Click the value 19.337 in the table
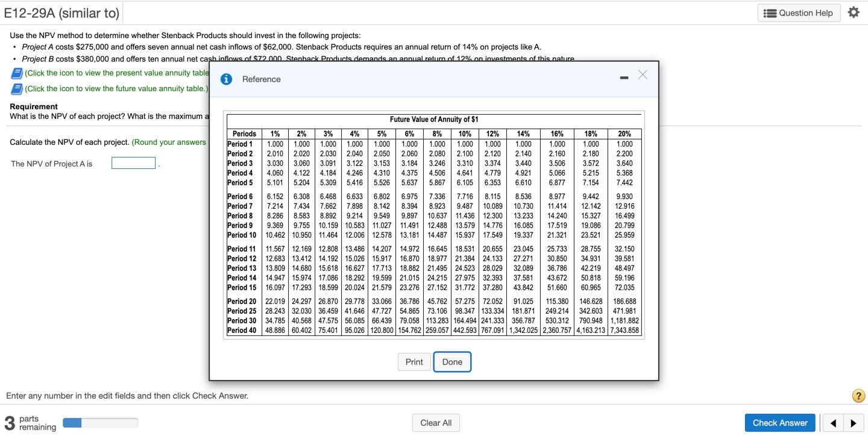Image resolution: width=868 pixels, height=441 pixels. coord(523,235)
